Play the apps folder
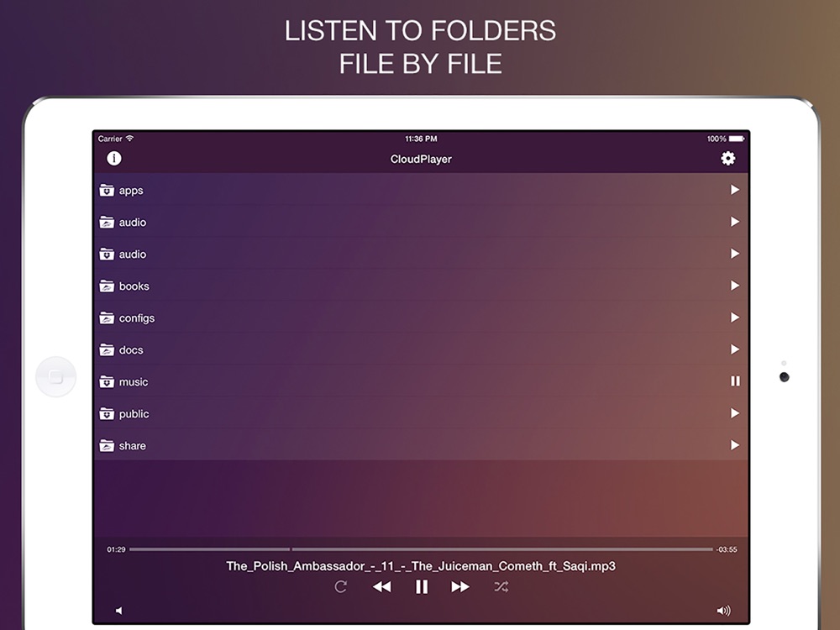The width and height of the screenshot is (840, 630). pos(735,190)
